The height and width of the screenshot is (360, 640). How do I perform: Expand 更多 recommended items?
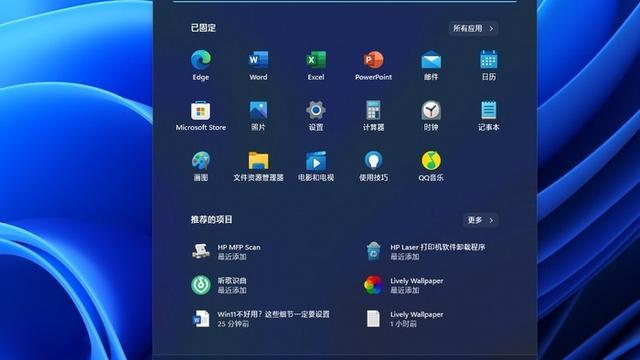(480, 220)
